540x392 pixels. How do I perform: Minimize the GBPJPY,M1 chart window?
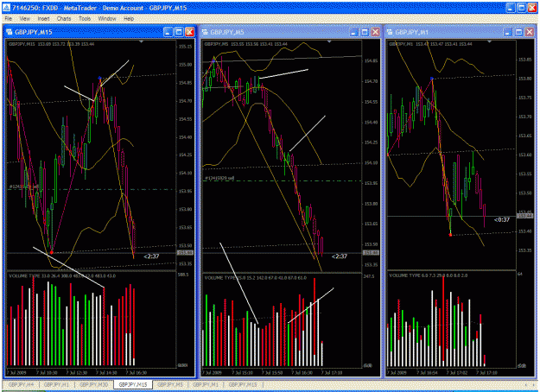coord(508,32)
